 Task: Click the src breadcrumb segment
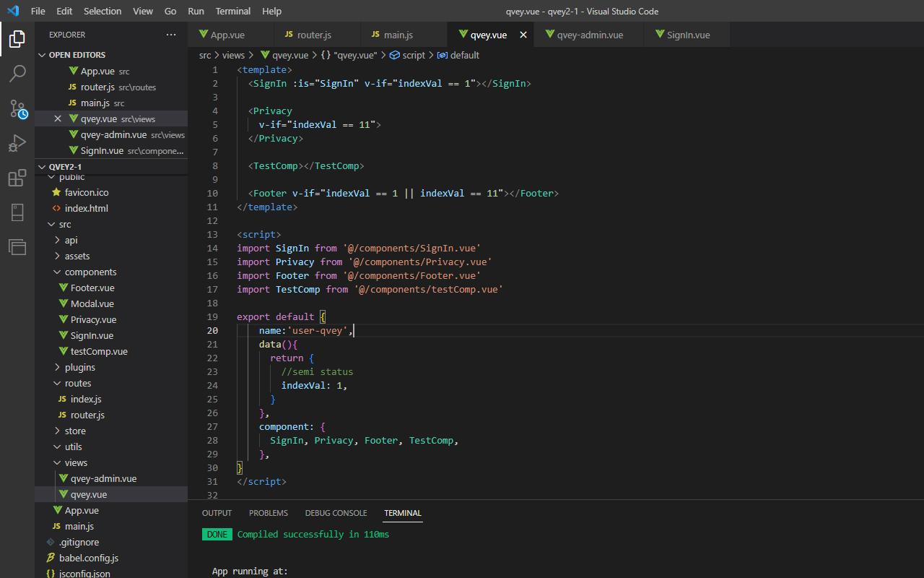[205, 55]
